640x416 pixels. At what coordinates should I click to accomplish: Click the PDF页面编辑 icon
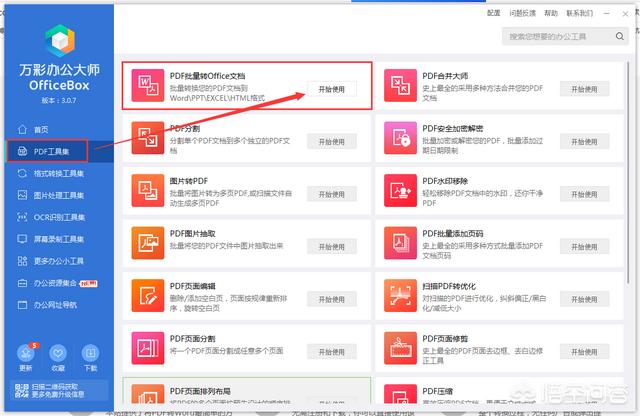(148, 296)
